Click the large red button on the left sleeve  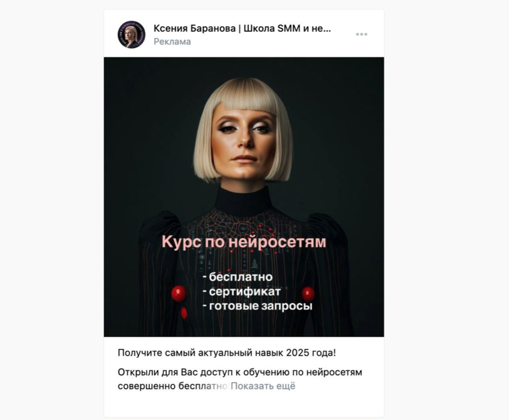(x=179, y=294)
